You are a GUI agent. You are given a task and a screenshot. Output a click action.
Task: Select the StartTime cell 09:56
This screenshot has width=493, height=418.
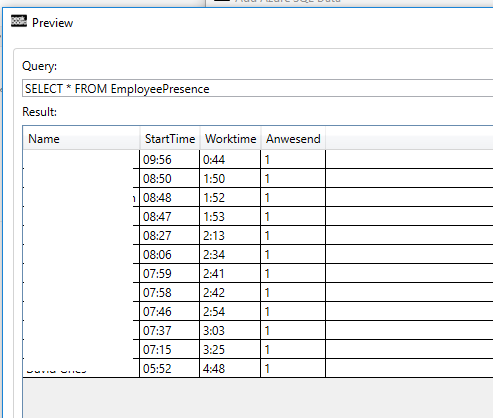coord(169,159)
